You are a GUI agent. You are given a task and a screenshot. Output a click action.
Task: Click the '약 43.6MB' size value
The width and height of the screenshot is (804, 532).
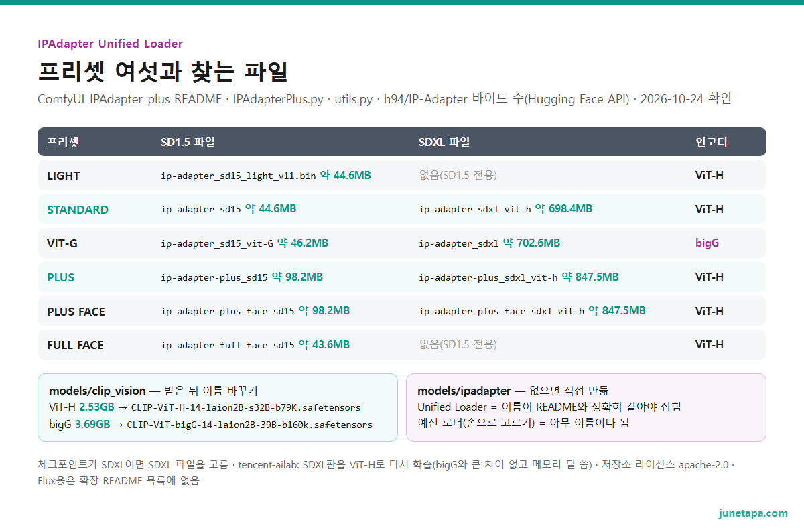click(x=324, y=345)
